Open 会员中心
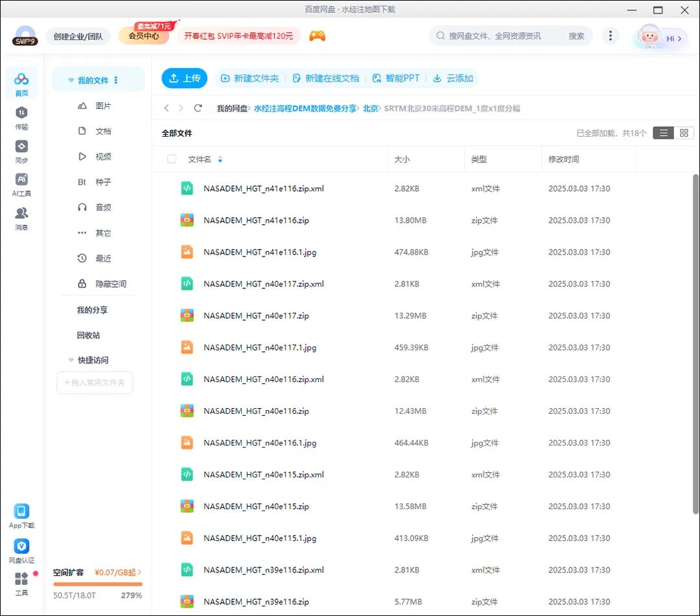Screen dimensions: 700x616 144,36
